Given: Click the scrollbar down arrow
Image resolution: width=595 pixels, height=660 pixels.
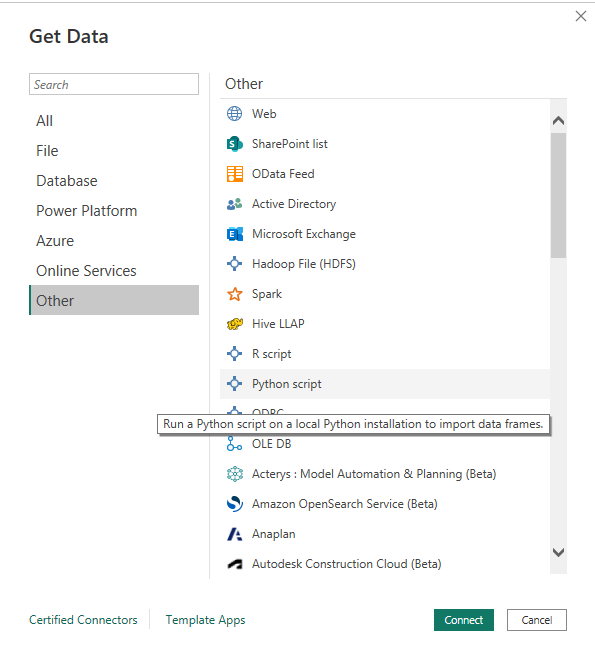Looking at the screenshot, I should click(x=558, y=552).
